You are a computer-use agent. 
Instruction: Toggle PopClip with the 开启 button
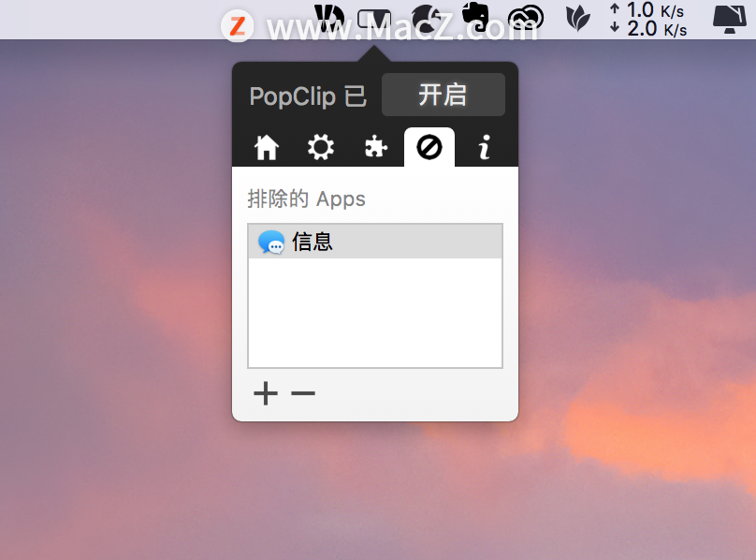tap(443, 95)
